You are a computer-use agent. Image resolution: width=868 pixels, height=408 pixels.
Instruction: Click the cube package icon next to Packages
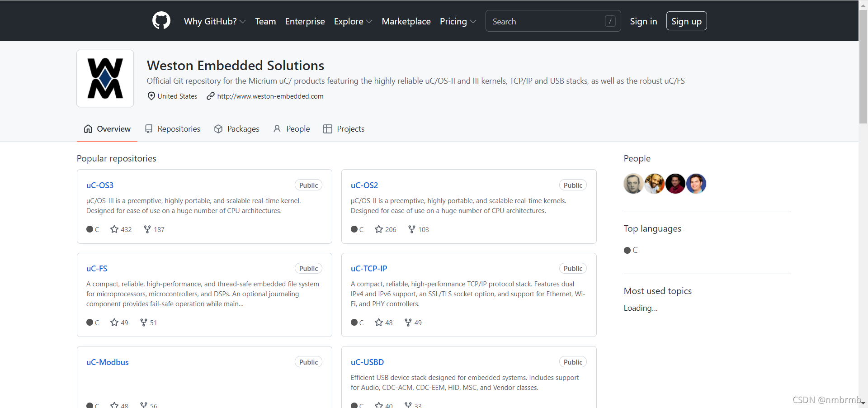click(x=218, y=129)
